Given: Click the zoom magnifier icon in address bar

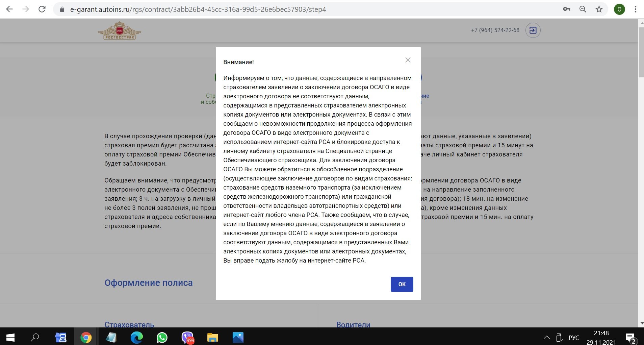Looking at the screenshot, I should pyautogui.click(x=583, y=9).
